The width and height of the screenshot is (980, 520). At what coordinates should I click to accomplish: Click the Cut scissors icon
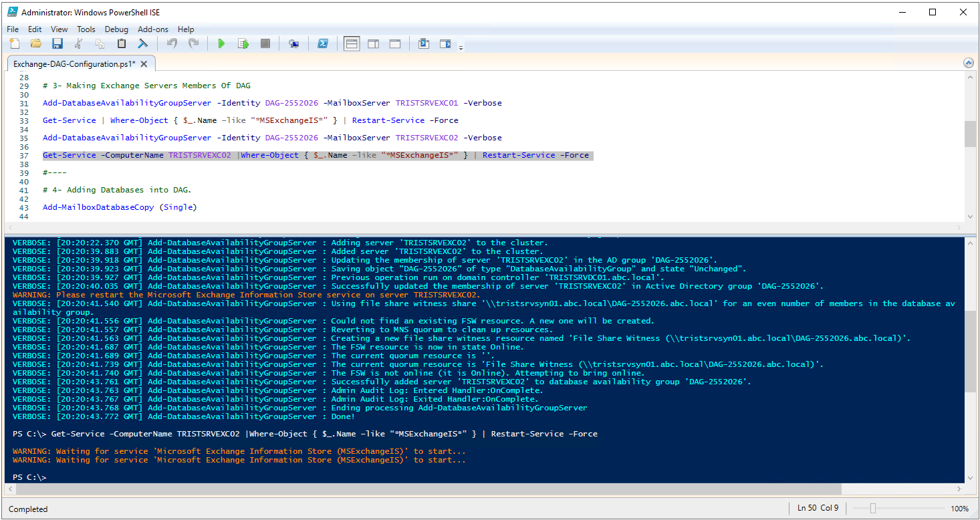click(79, 44)
